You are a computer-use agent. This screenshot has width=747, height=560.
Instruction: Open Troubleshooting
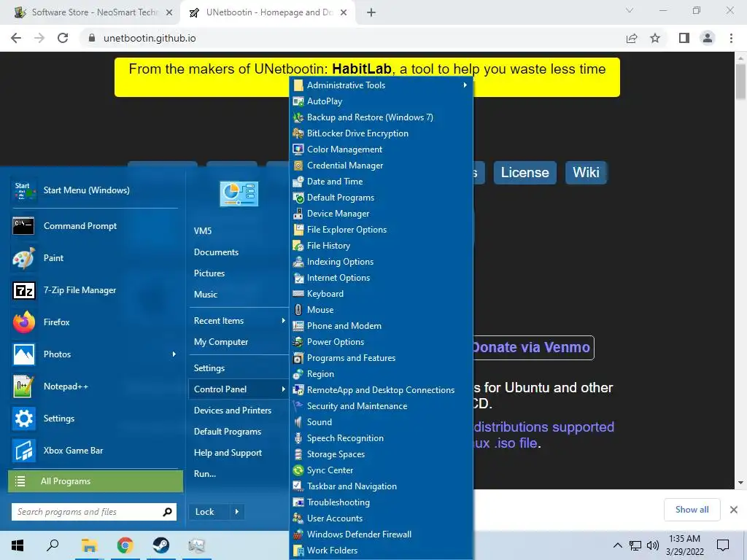(381, 502)
